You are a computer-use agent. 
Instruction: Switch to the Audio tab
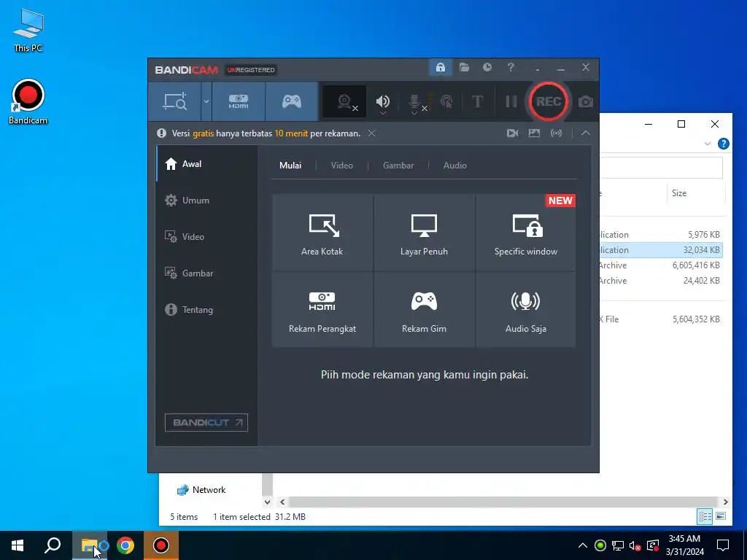click(x=455, y=166)
